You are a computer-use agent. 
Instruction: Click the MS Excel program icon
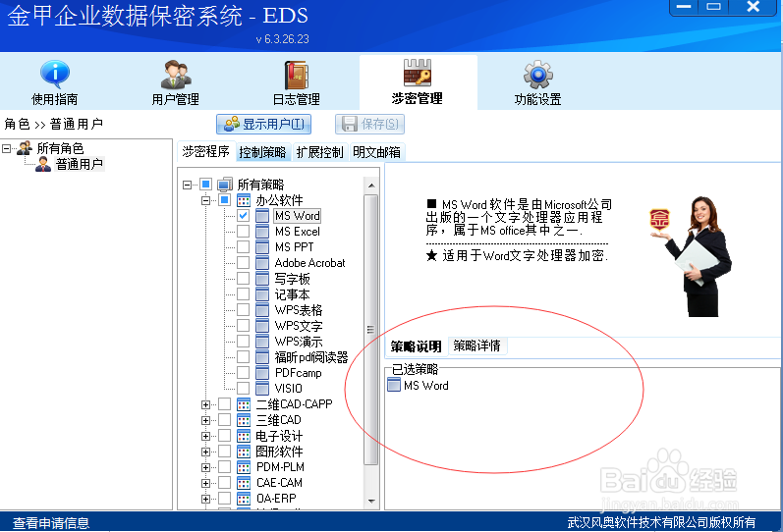point(262,232)
